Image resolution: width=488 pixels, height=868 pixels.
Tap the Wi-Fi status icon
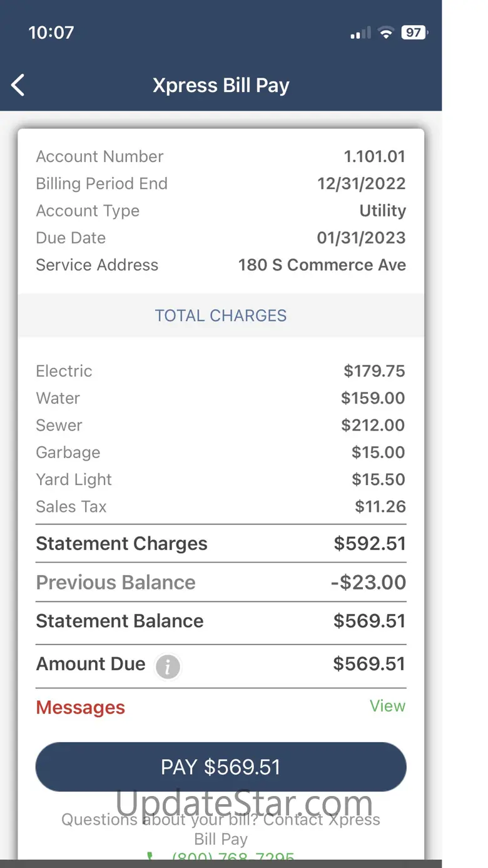386,33
